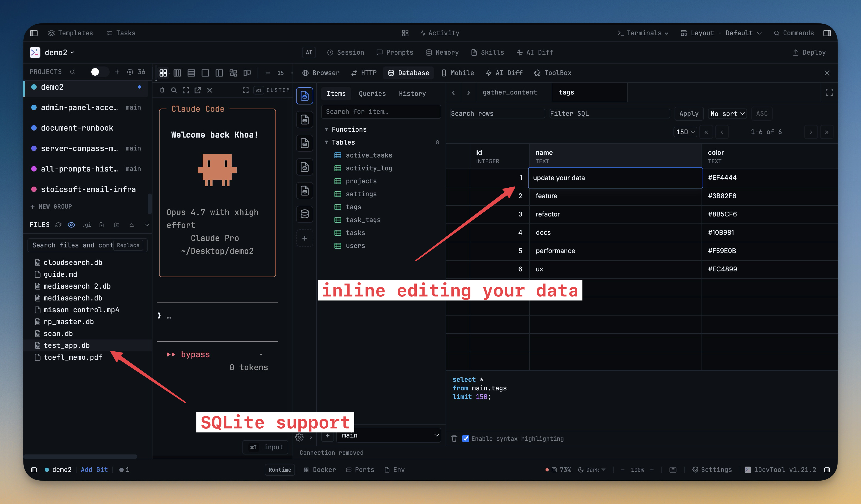Switch the Dark theme selector
This screenshot has height=504, width=861.
point(592,470)
